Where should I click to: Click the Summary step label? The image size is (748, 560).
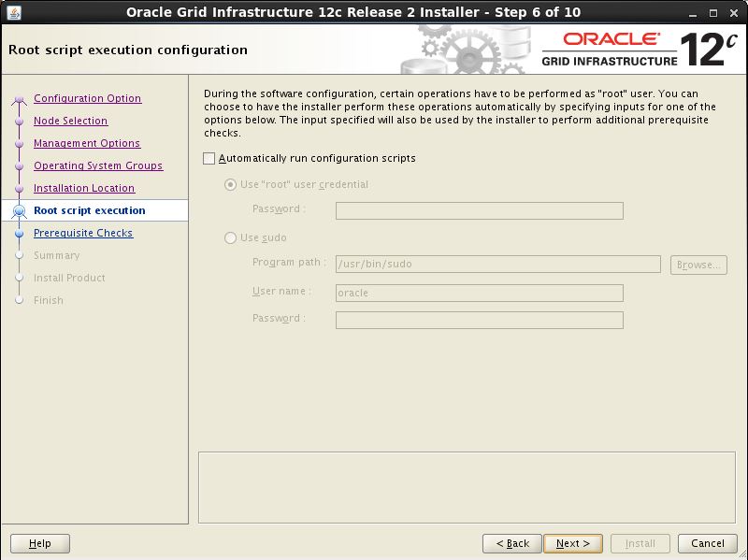pyautogui.click(x=57, y=255)
